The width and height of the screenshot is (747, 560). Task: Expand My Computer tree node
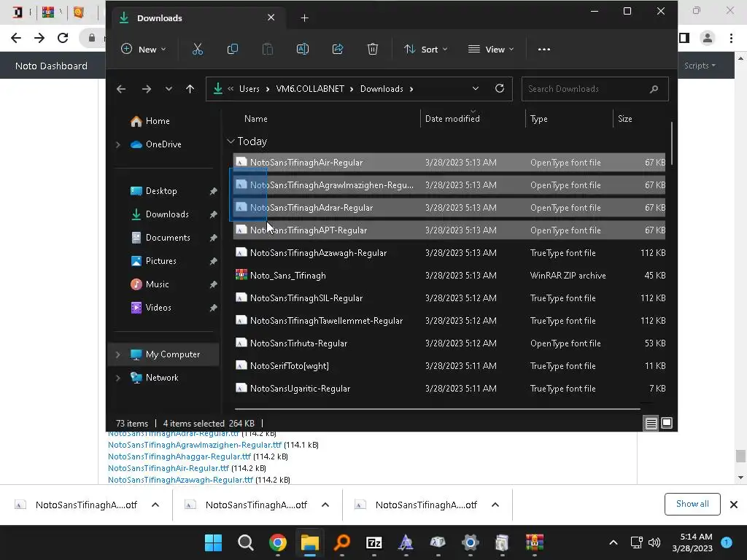tap(118, 354)
